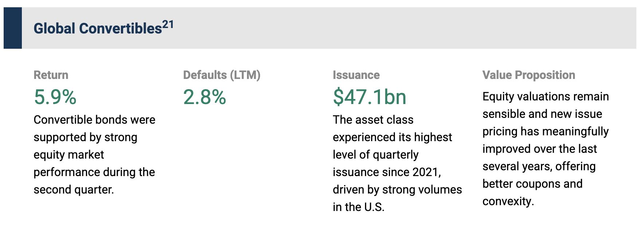Click the word 'convexity.'
This screenshot has width=644, height=243.
[508, 201]
